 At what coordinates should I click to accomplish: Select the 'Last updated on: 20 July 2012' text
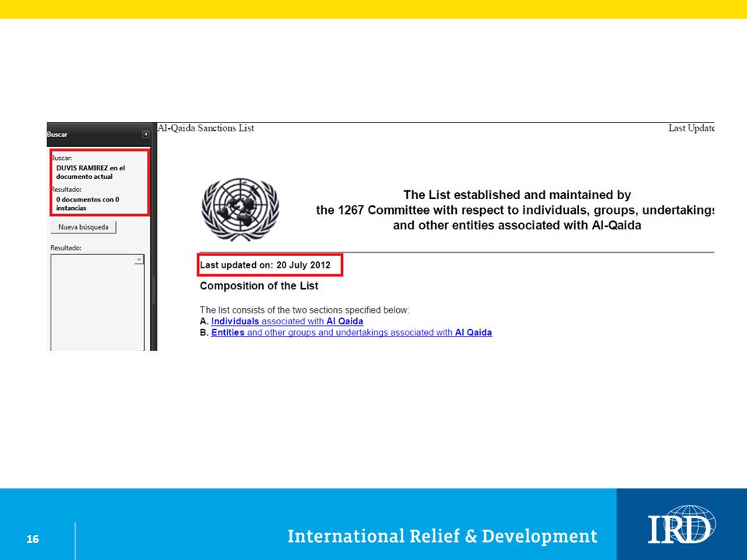265,265
